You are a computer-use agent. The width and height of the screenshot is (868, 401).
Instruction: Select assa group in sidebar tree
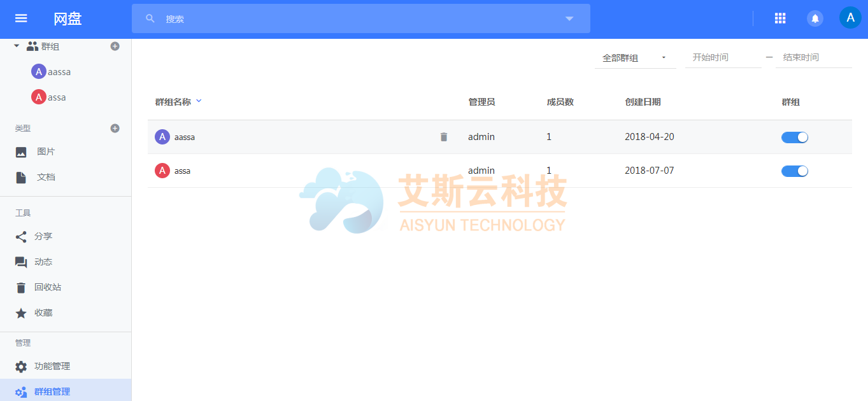point(56,97)
